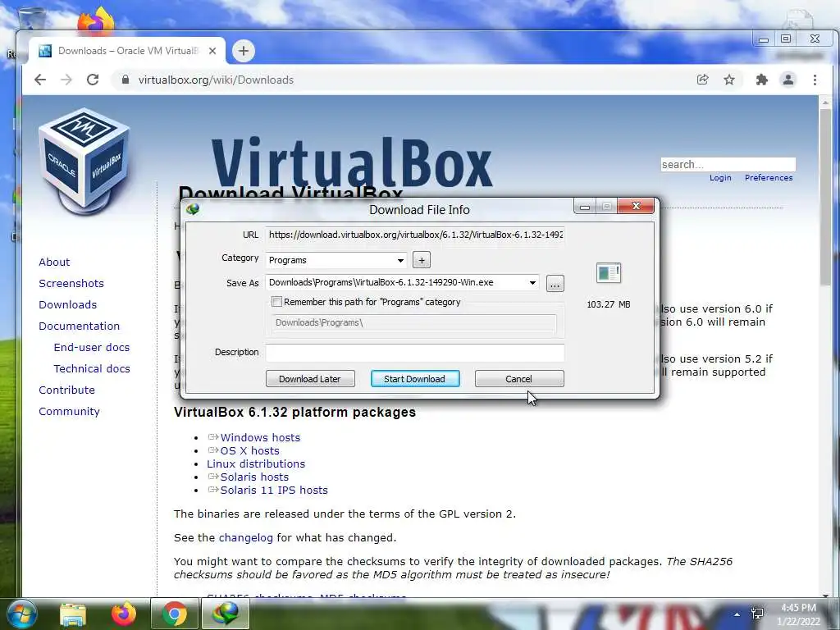Open the Chrome profile avatar

[x=788, y=80]
